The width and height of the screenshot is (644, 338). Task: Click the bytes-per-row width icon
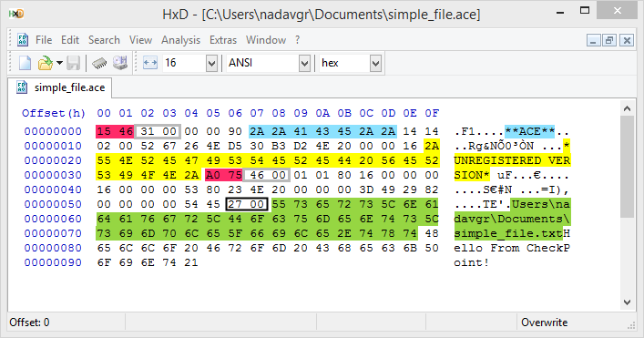coord(150,63)
